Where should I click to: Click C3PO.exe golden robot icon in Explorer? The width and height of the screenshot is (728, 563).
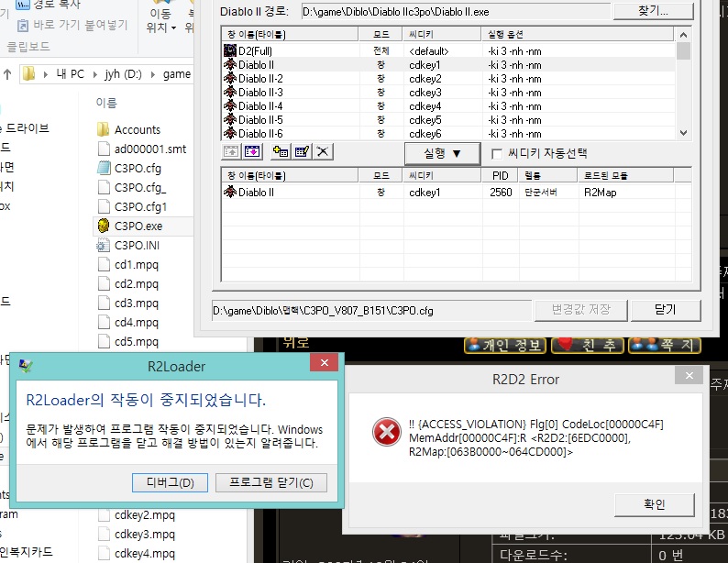click(104, 226)
